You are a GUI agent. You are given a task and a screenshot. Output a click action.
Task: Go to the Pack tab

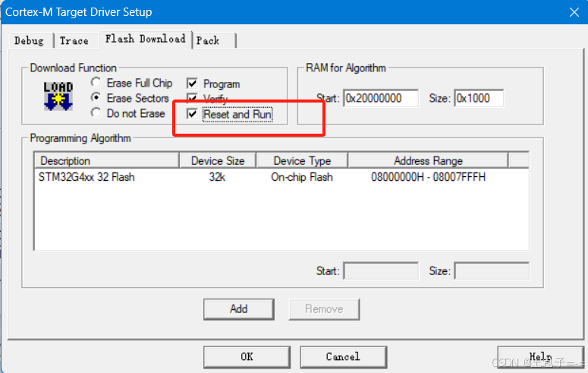click(x=208, y=40)
